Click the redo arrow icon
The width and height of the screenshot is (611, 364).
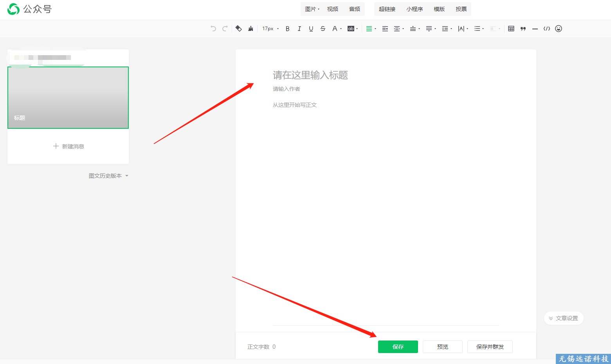225,29
